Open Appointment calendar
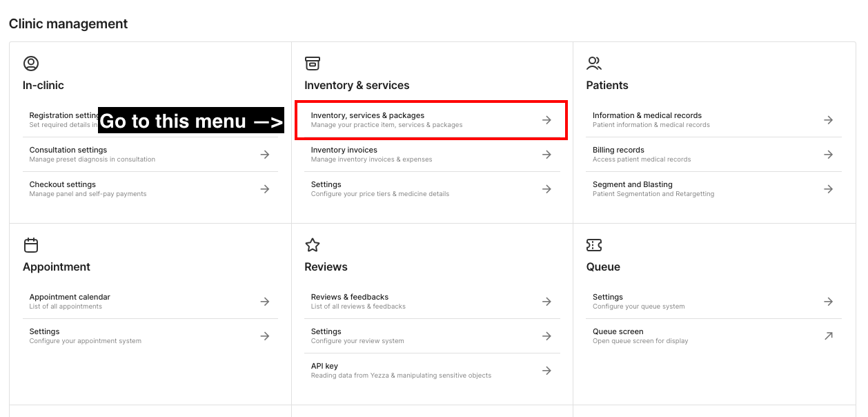Screen dimensions: 868x417 click(x=150, y=302)
